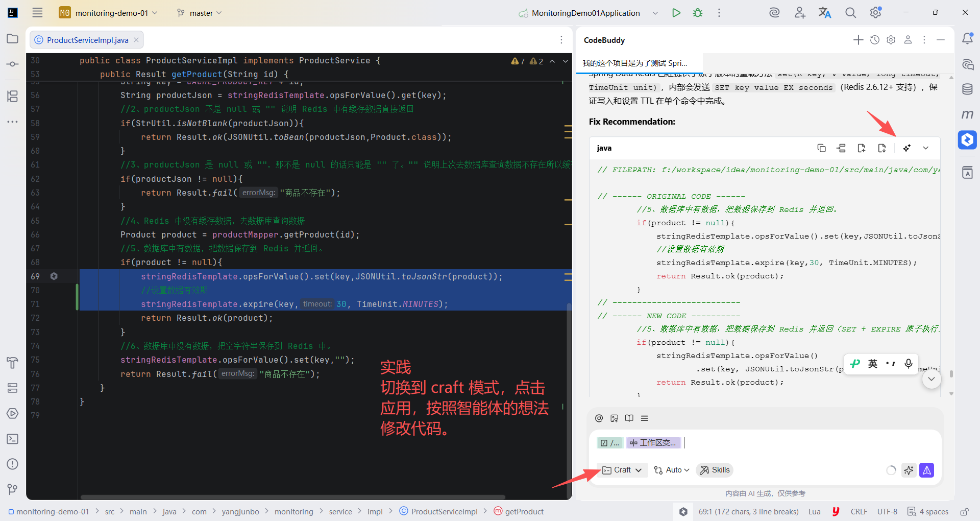This screenshot has width=980, height=521.
Task: Select the '我的这个项目是为了测试 Spri...' chat tab
Action: click(639, 63)
